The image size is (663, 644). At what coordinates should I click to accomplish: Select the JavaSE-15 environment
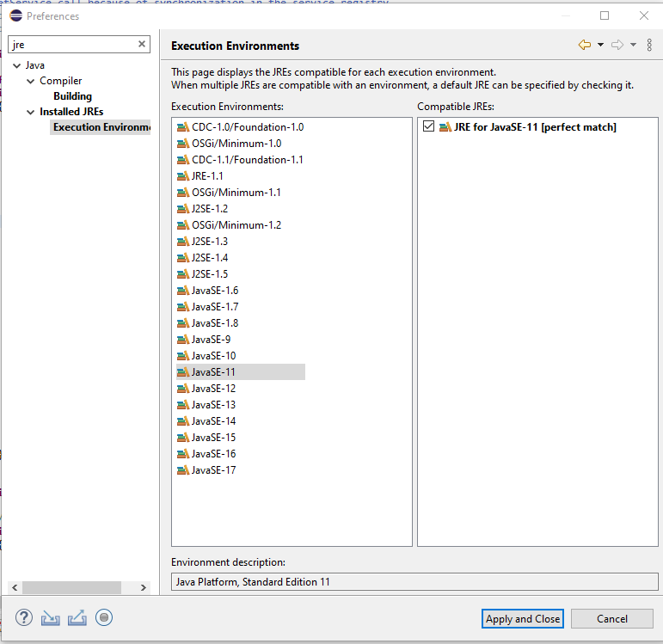coord(206,438)
